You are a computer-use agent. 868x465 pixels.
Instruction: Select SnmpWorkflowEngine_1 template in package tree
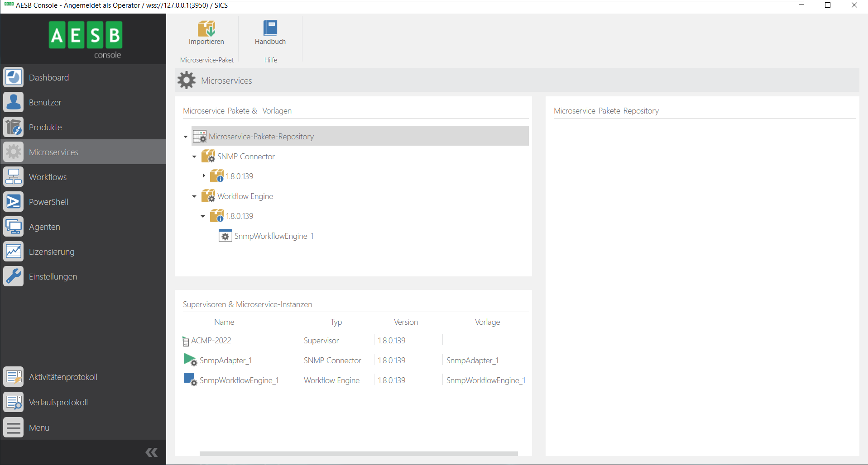click(273, 236)
